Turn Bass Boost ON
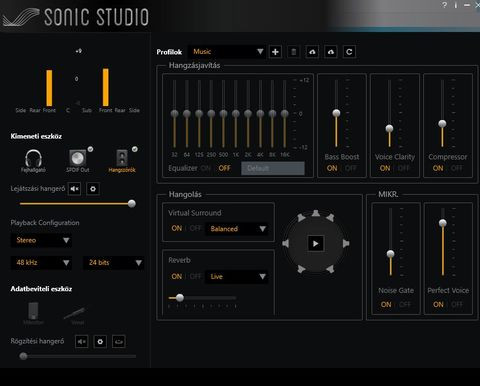480x386 pixels. [332, 168]
